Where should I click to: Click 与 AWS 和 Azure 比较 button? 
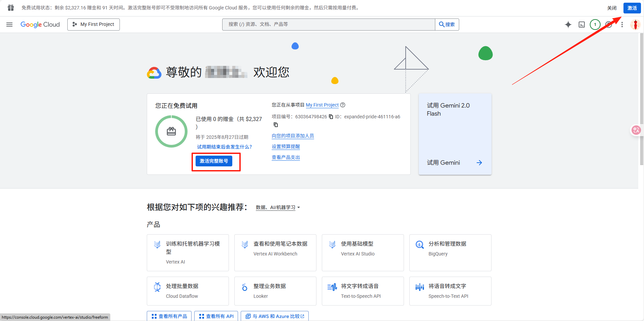tap(275, 316)
